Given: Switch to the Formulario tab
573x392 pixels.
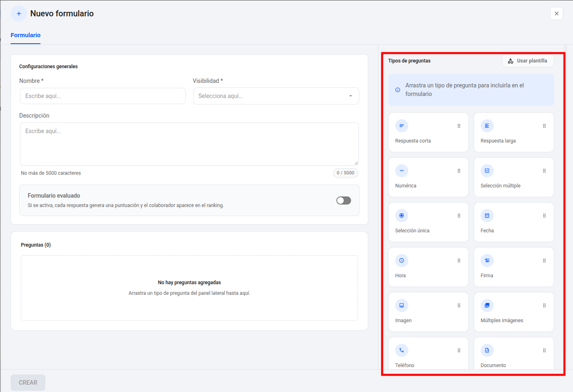Looking at the screenshot, I should click(25, 35).
